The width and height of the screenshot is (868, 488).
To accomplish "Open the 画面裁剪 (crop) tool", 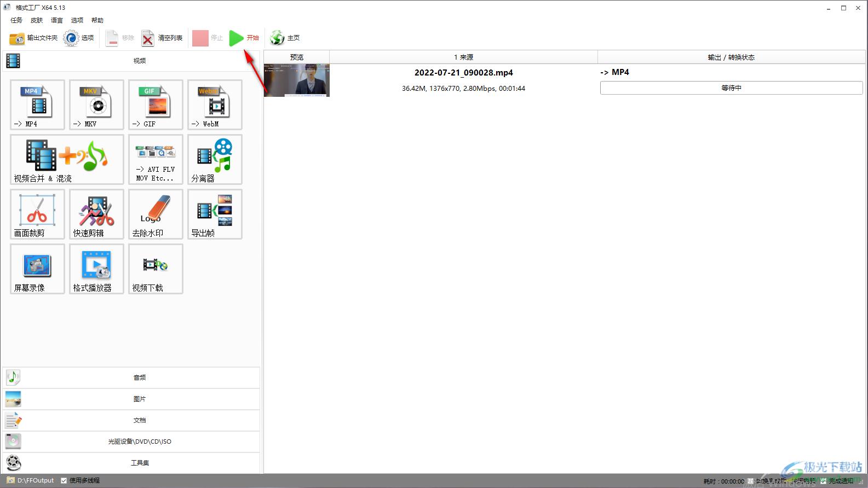I will 37,214.
